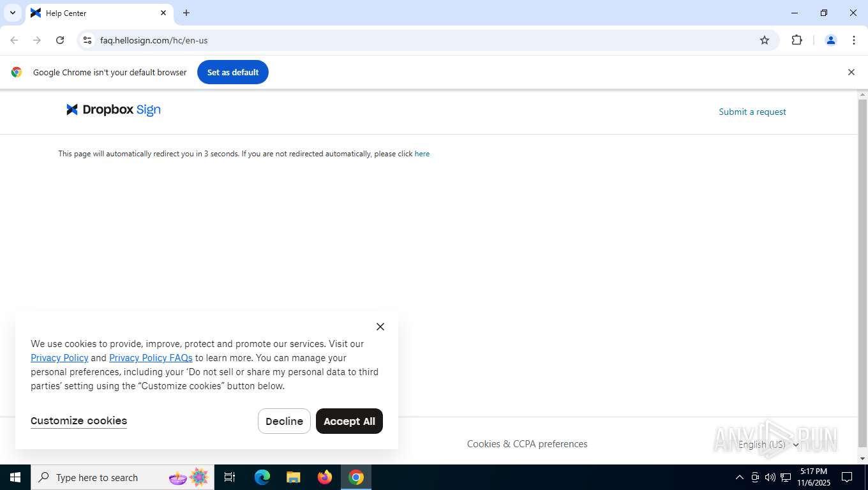Click the meet now tray icon

click(x=755, y=477)
